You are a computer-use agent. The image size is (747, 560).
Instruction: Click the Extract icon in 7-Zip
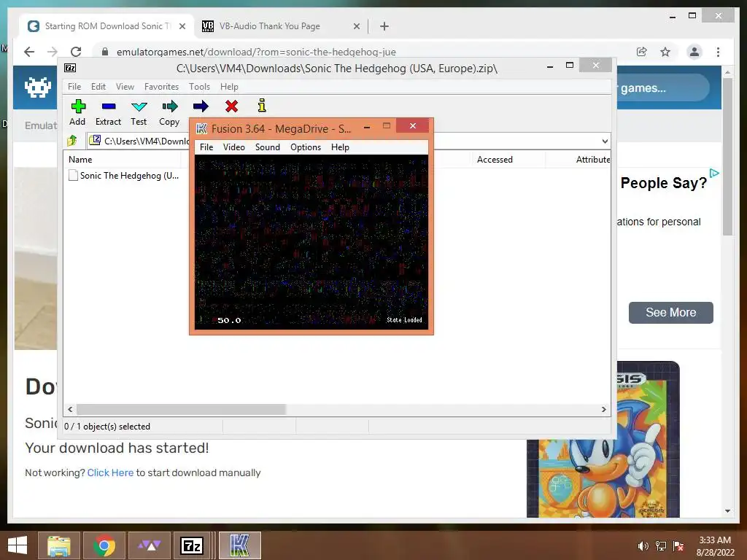(108, 112)
